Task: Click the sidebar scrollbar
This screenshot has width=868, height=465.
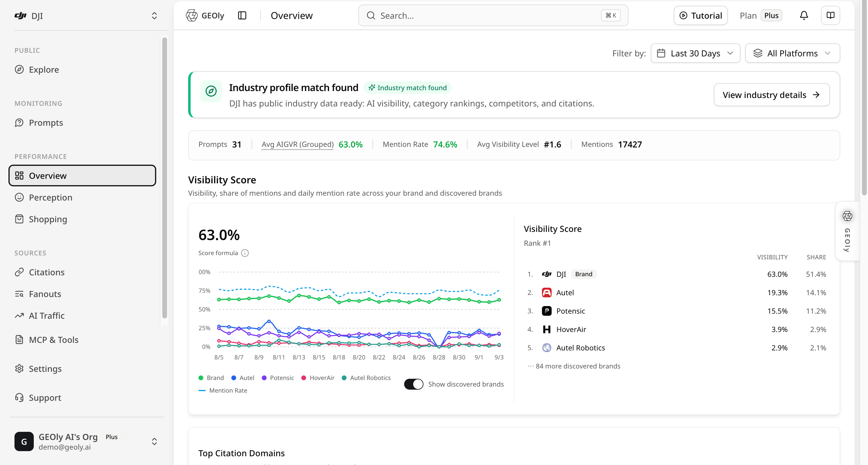Action: [x=164, y=178]
